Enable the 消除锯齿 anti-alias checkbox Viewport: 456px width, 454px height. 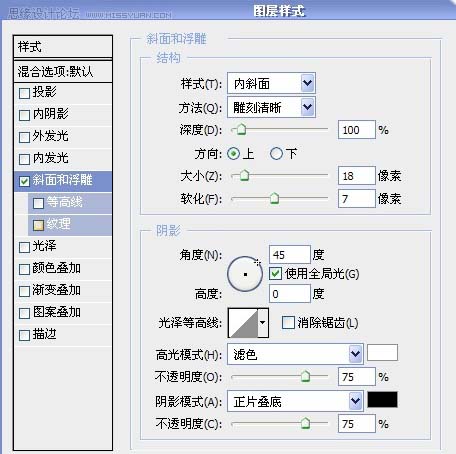pyautogui.click(x=288, y=322)
